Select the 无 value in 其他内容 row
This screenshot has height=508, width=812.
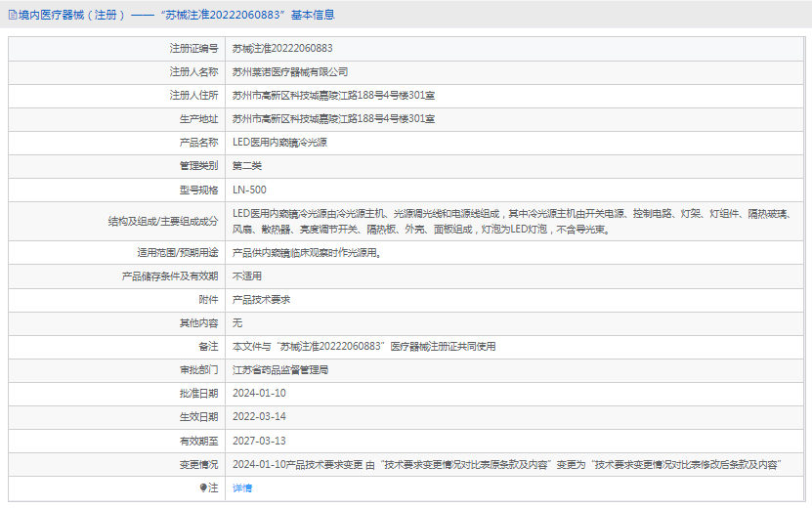[237, 323]
